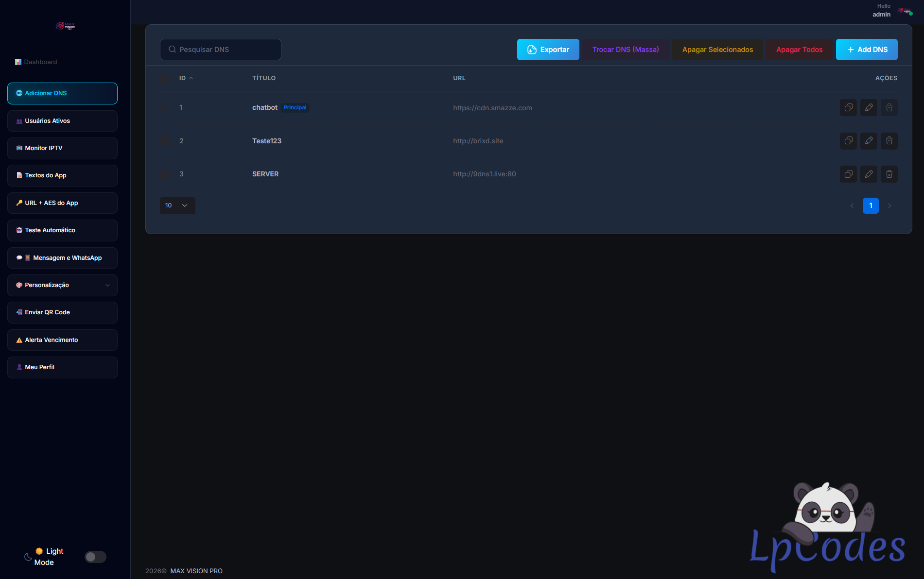Click the admin username text
Viewport: 924px width, 579px height.
tap(881, 15)
